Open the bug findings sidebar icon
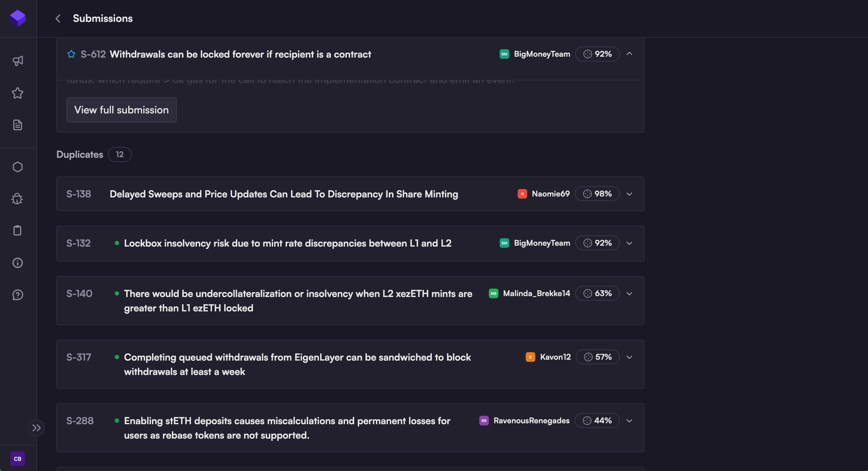This screenshot has height=471, width=868. coord(17,199)
